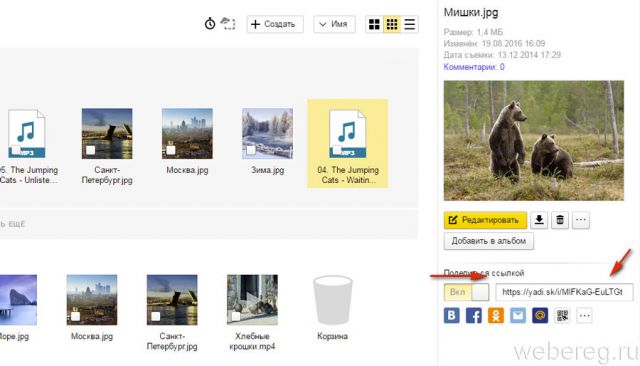Share link via VKontakte

point(451,315)
